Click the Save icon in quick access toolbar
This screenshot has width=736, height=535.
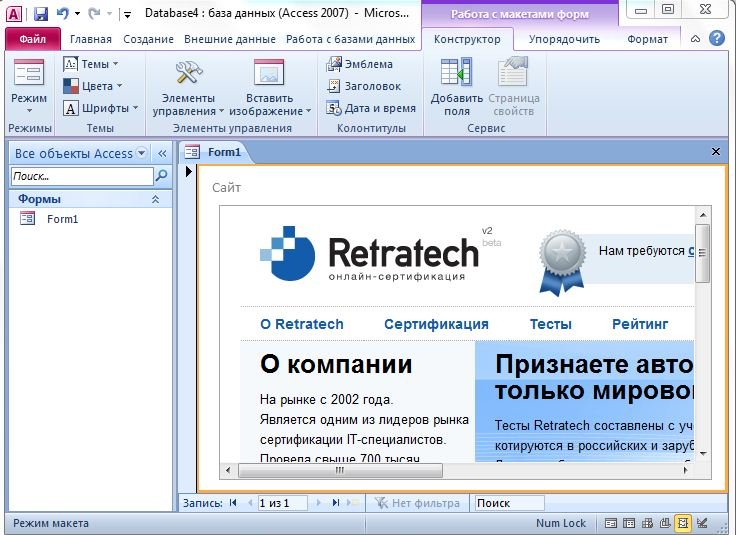click(40, 14)
